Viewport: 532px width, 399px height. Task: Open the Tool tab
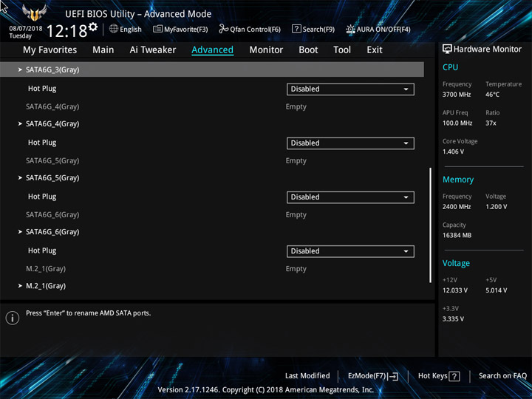point(342,50)
